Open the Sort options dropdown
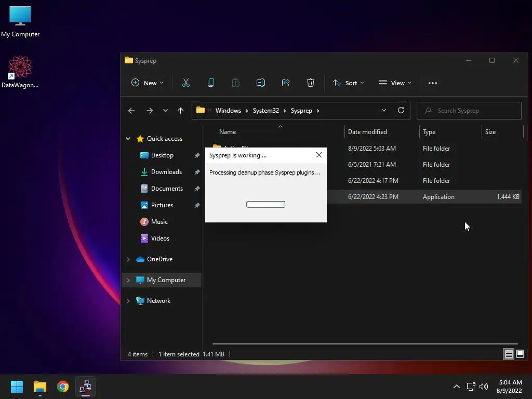The image size is (532, 399). pyautogui.click(x=349, y=83)
